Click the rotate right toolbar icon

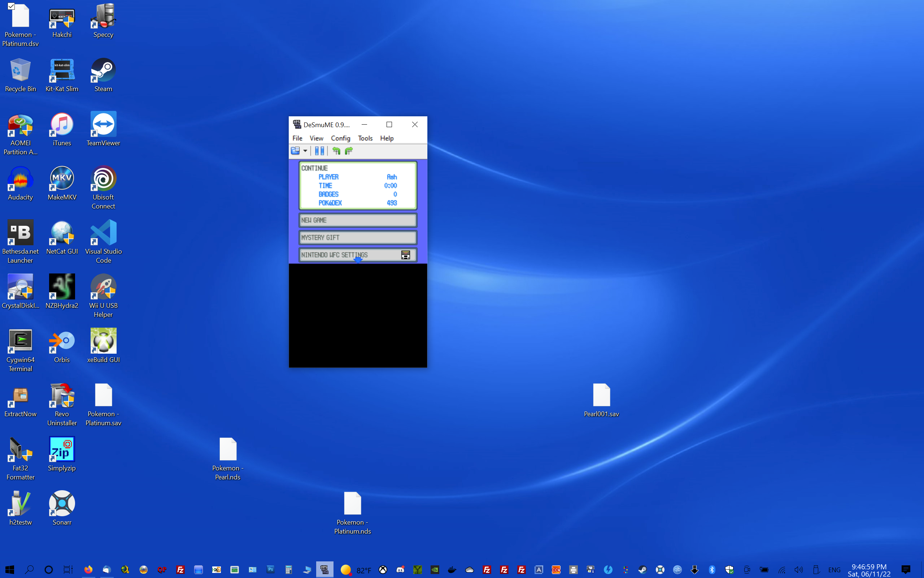click(x=349, y=151)
